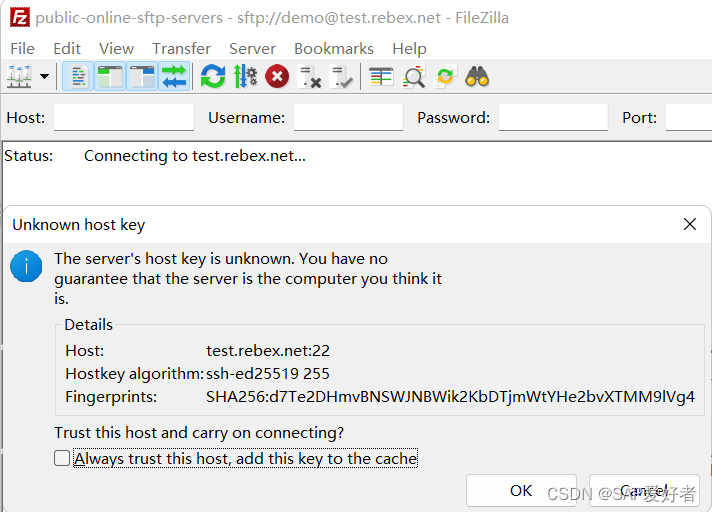Toggle directory comparison magnifier icon

click(x=414, y=77)
